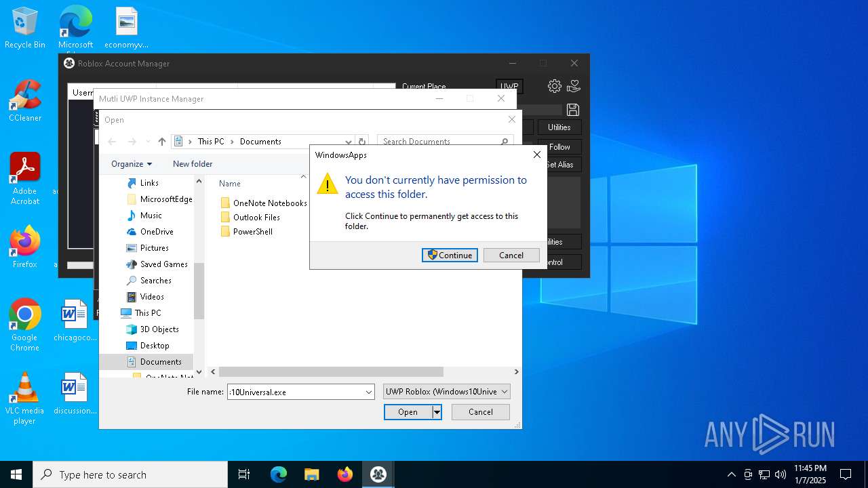Click the taskbar search box
868x488 pixels.
click(130, 474)
